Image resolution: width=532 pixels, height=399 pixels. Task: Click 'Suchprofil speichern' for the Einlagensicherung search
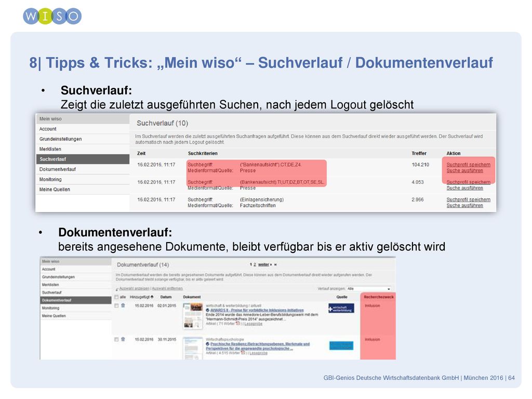(x=468, y=199)
